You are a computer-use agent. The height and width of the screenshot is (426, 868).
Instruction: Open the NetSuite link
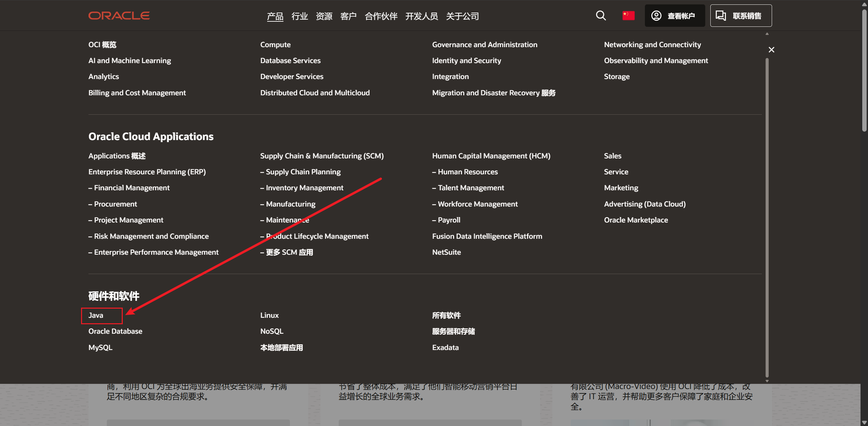click(447, 252)
